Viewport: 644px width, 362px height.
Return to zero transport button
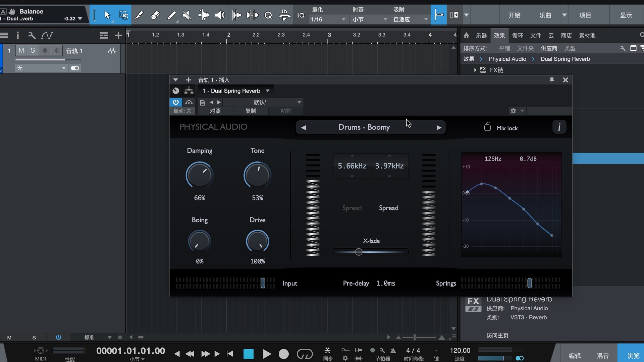(x=230, y=354)
